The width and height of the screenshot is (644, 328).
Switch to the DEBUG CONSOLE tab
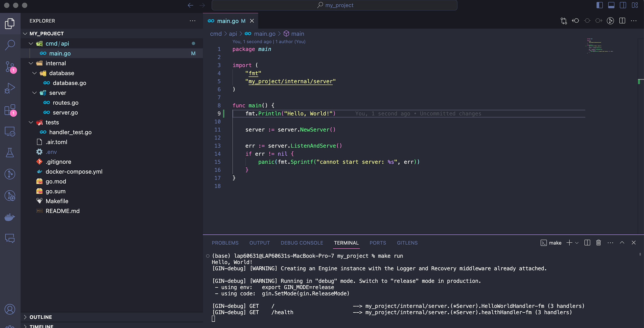click(302, 243)
